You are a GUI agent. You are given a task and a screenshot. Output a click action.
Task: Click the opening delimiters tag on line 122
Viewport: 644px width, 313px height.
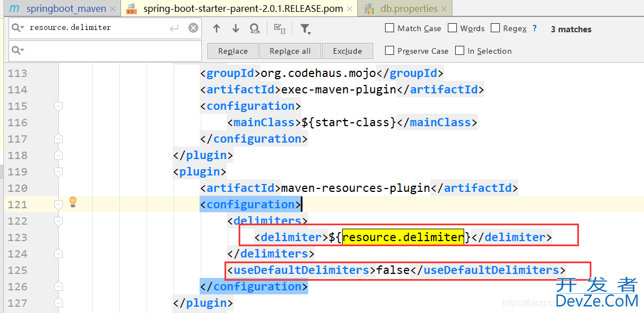click(x=267, y=221)
